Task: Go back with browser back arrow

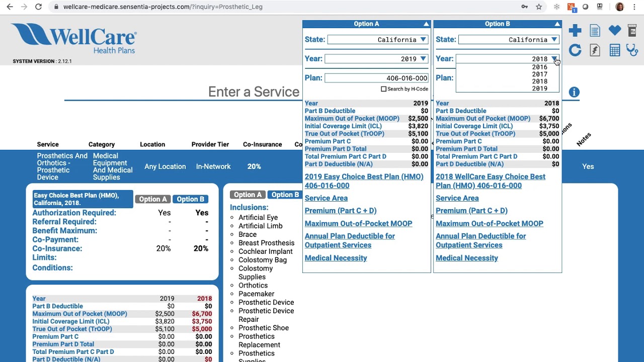Action: [x=10, y=7]
